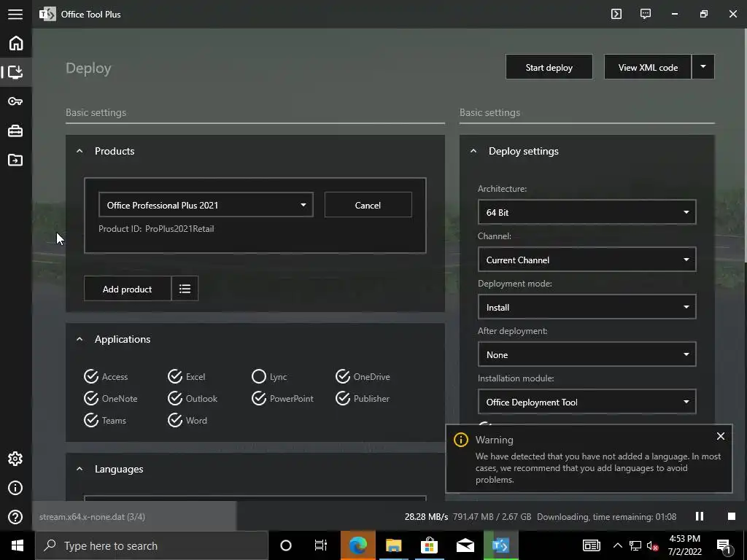The image size is (747, 560).
Task: Open Task View on taskbar
Action: click(x=321, y=545)
